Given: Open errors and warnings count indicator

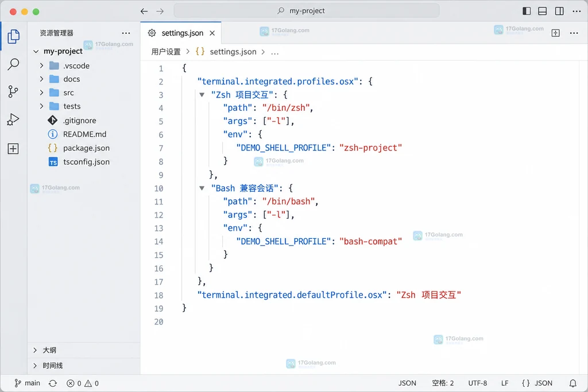Looking at the screenshot, I should pyautogui.click(x=83, y=383).
